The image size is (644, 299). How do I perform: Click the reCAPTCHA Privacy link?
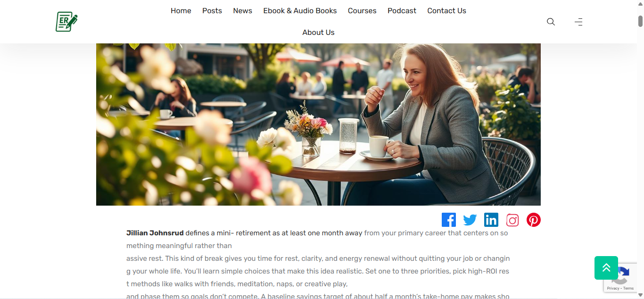coord(613,288)
